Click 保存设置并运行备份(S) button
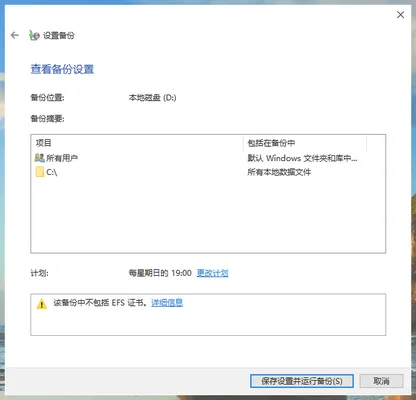The height and width of the screenshot is (400, 416). tap(302, 381)
